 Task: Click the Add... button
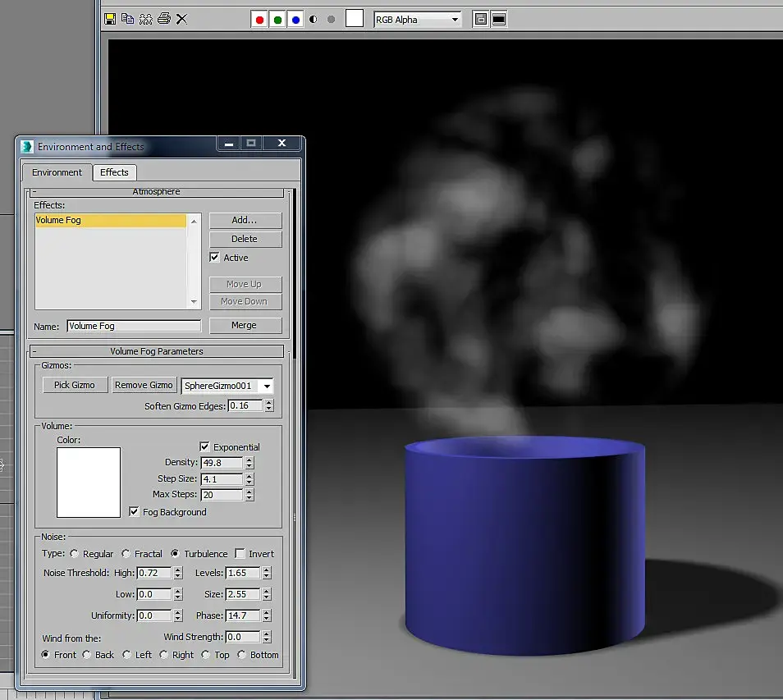245,221
